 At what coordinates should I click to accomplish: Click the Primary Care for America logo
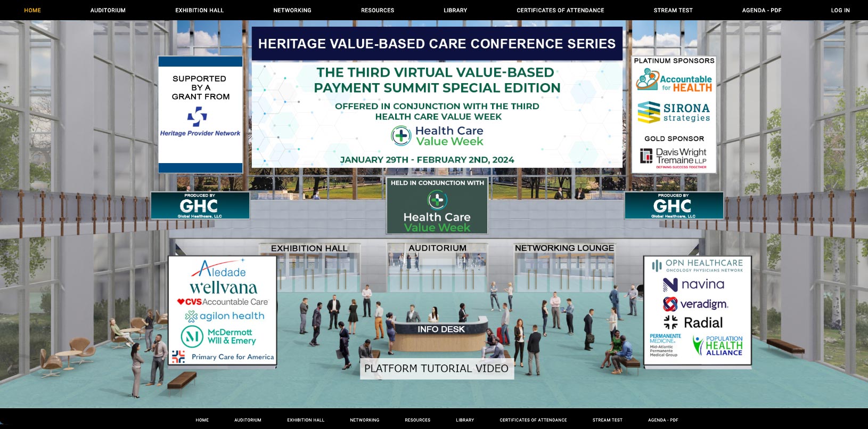223,357
